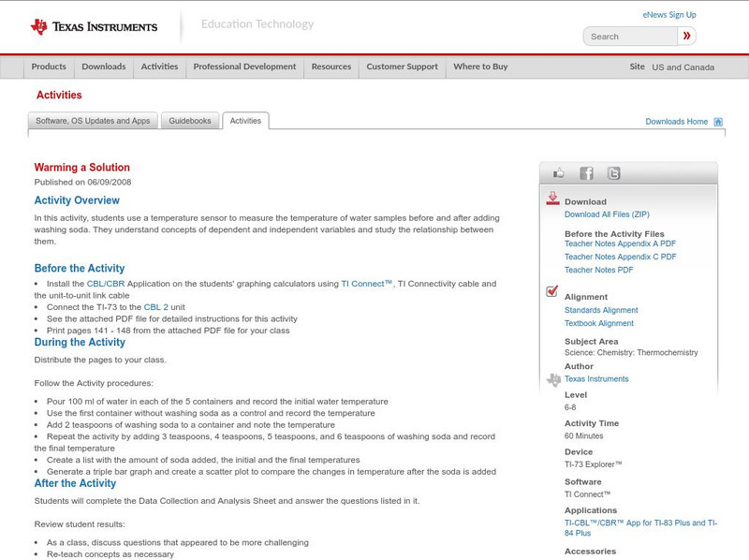Open Teacher Notes Appendix A PDF
Viewport: 749px width, 560px height.
click(620, 243)
